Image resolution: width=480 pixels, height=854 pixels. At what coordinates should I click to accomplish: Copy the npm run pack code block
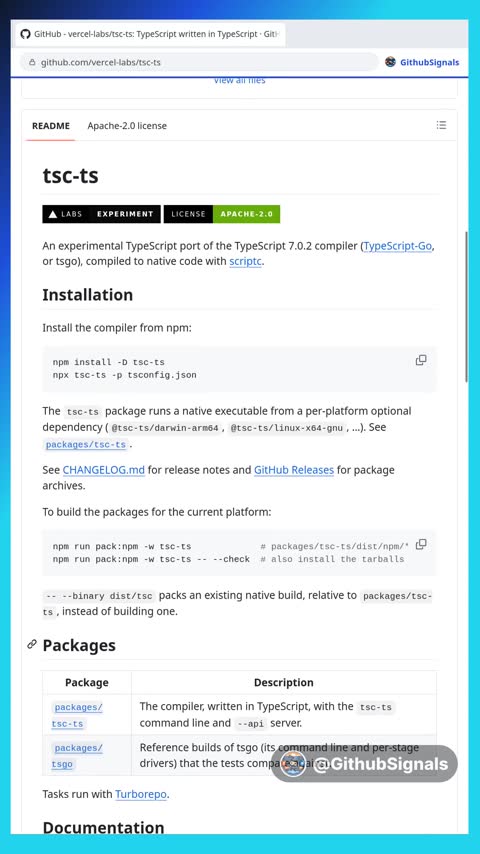click(x=421, y=544)
